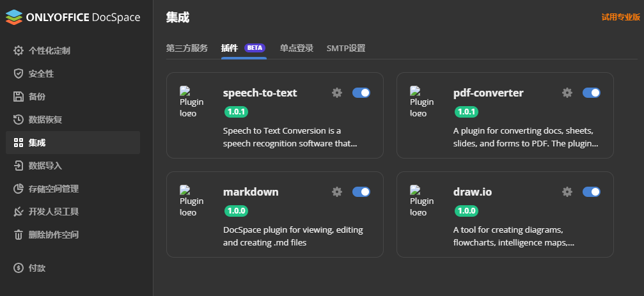
Task: Turn off the markdown plugin switch
Action: coord(361,192)
